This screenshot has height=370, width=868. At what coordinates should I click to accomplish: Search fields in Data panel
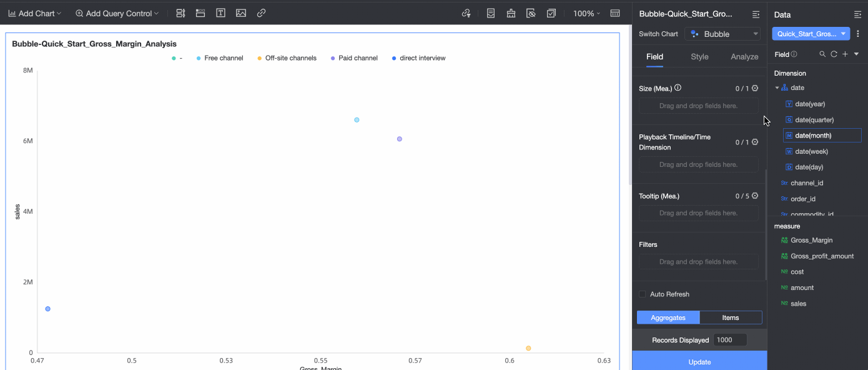[823, 54]
